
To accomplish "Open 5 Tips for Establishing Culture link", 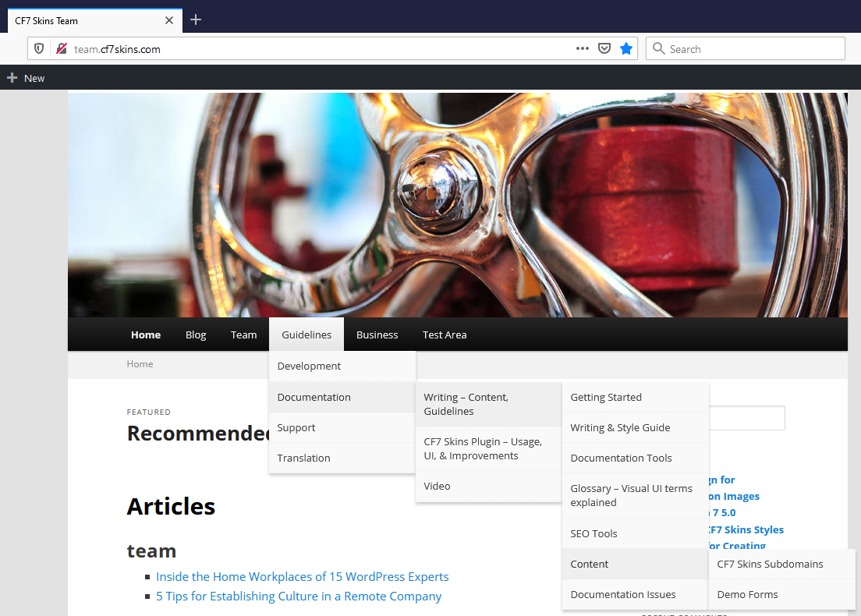I will pos(299,597).
